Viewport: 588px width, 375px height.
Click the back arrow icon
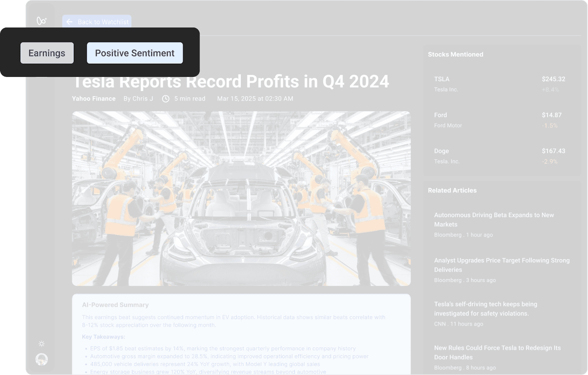pos(69,22)
